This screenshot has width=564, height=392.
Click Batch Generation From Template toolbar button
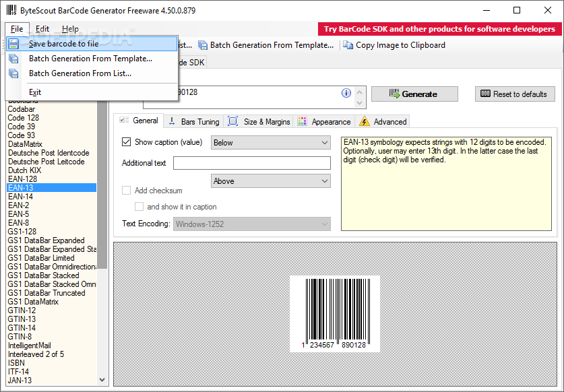click(x=266, y=45)
